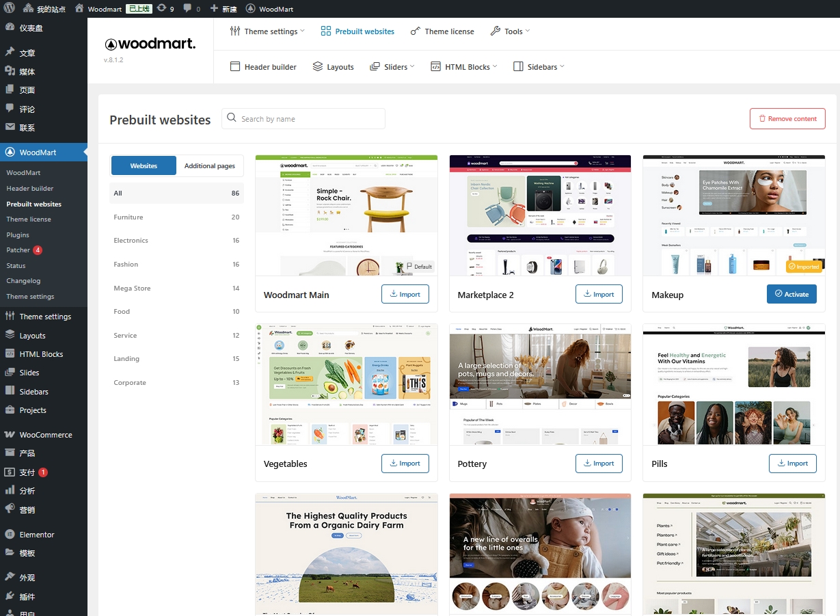This screenshot has width=840, height=616.
Task: Switch to the Additional pages tab
Action: click(210, 165)
